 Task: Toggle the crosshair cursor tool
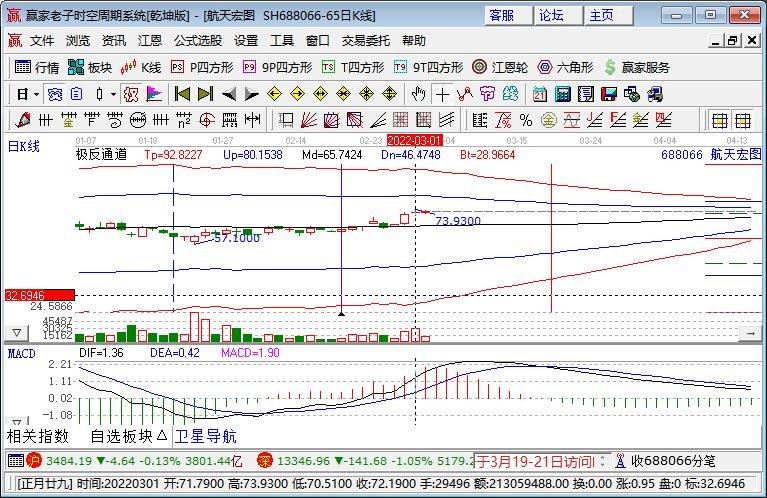[x=442, y=94]
